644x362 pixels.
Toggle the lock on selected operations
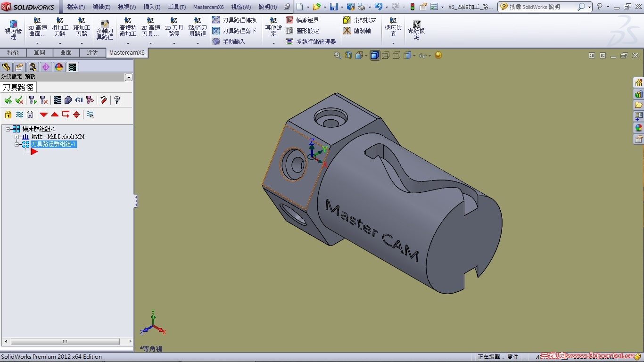click(x=8, y=115)
